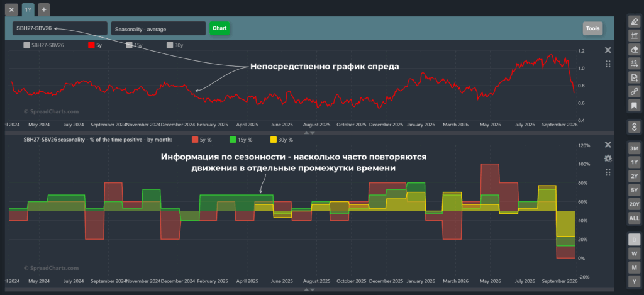Click drag handle of spread price panel
The image size is (644, 295).
pyautogui.click(x=608, y=64)
